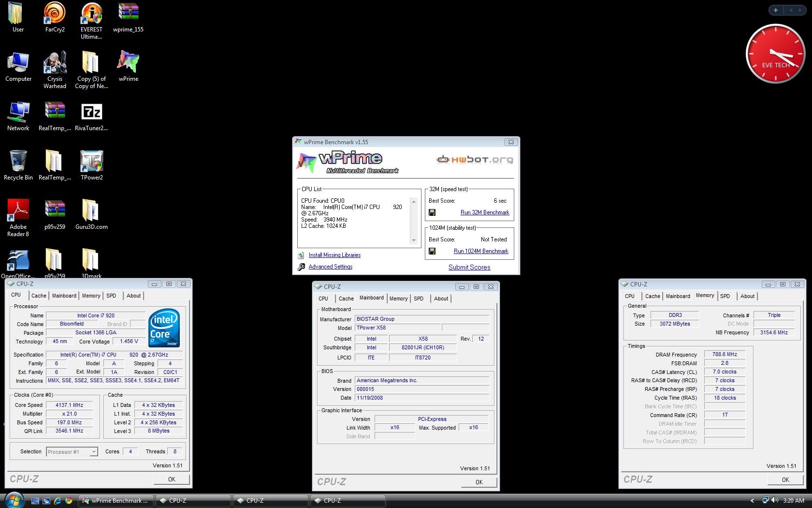Save the 1024M score floppy icon

point(432,251)
